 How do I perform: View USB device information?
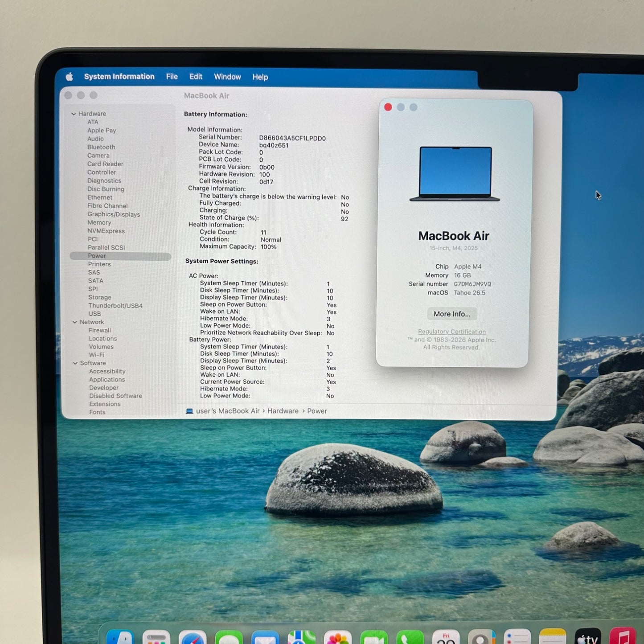(x=94, y=314)
